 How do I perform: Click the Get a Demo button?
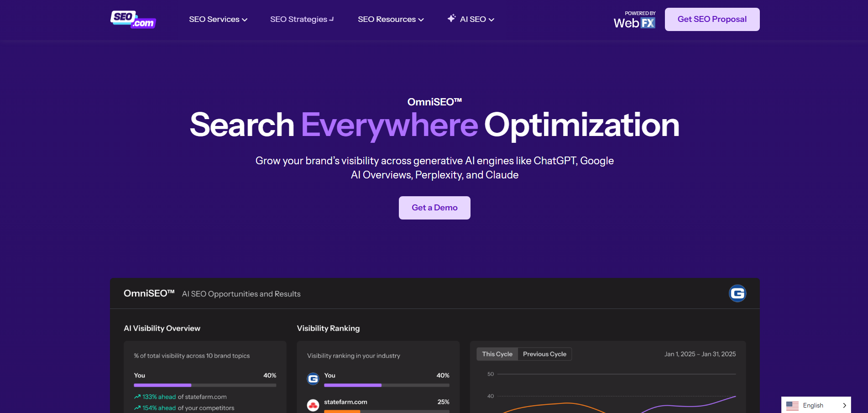pos(434,208)
